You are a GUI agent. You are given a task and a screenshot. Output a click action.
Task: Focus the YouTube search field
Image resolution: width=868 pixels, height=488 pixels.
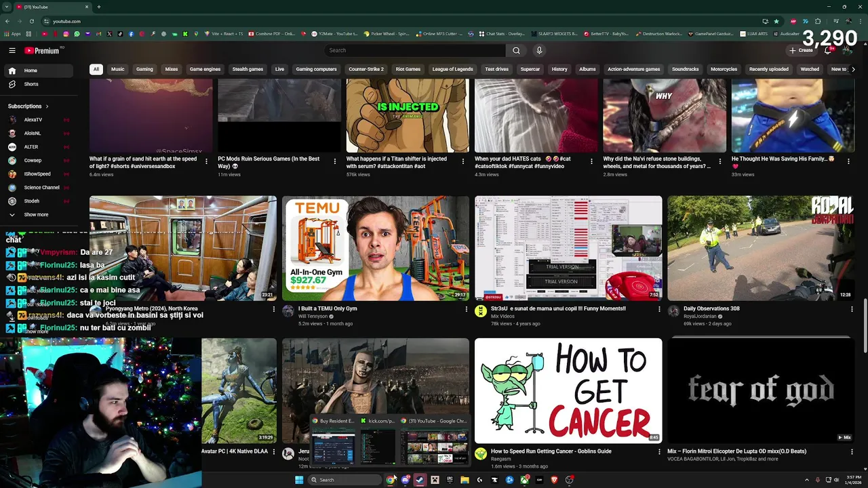(414, 50)
